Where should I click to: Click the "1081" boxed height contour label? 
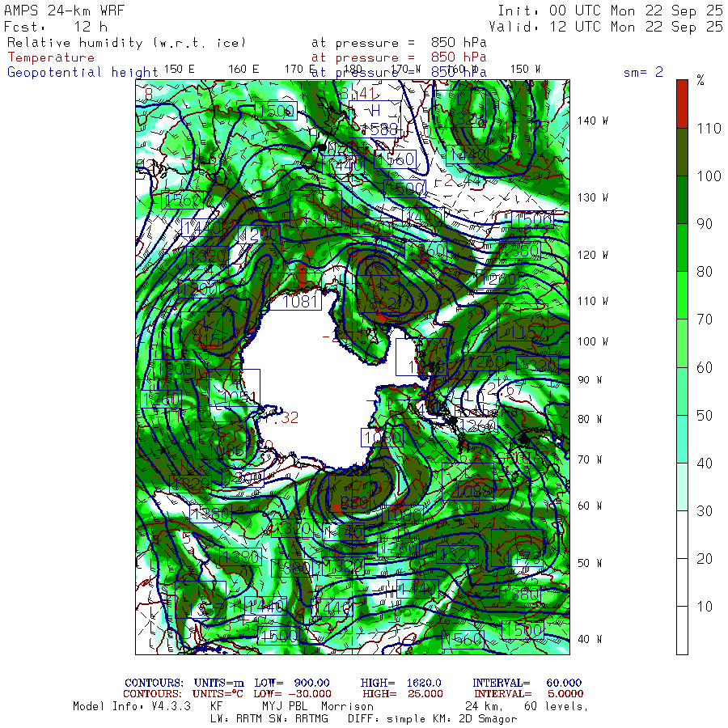click(x=296, y=302)
